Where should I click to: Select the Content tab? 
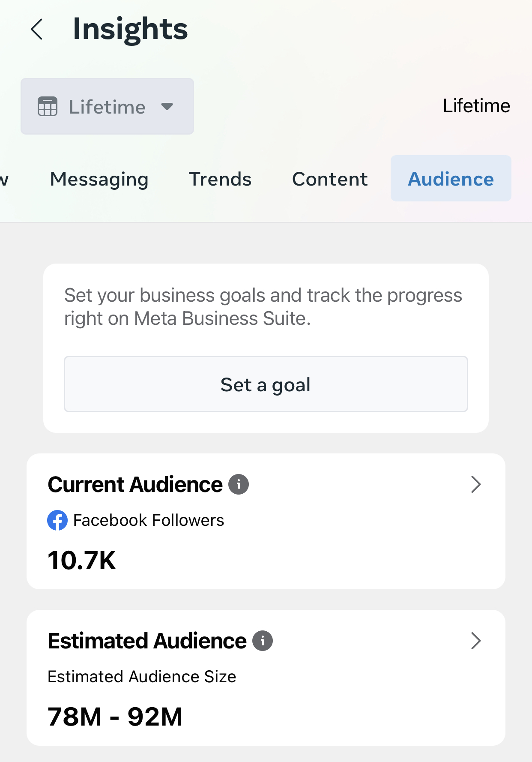tap(330, 179)
